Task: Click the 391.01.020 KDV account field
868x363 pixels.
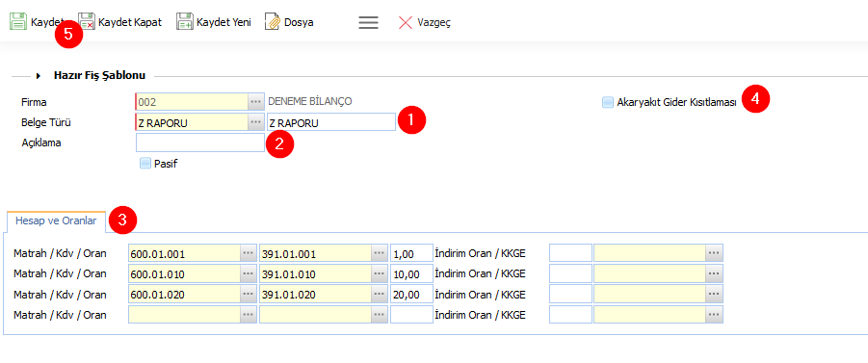Action: [316, 295]
